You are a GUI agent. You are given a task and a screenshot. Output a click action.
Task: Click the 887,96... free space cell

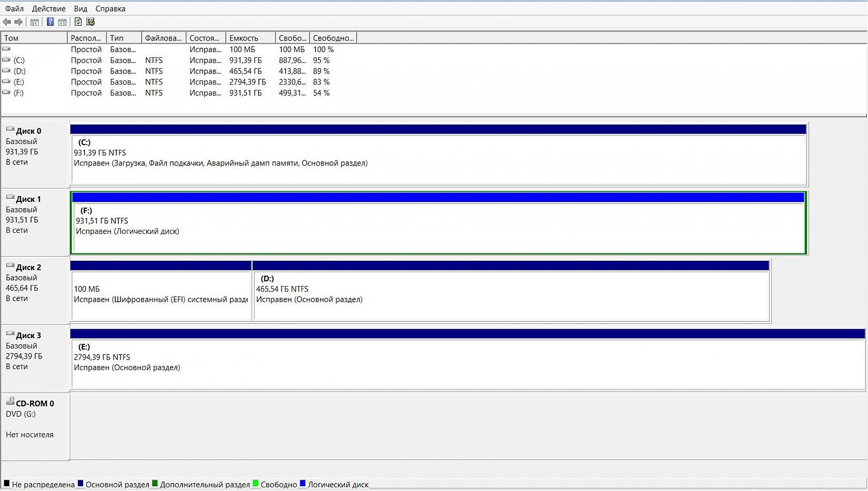pos(292,60)
